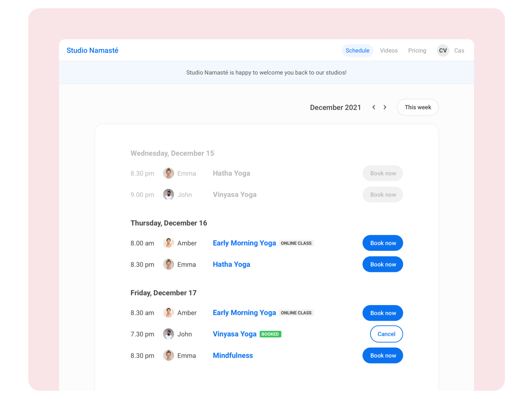Go to previous week using left chevron
532x399 pixels.
(x=374, y=107)
